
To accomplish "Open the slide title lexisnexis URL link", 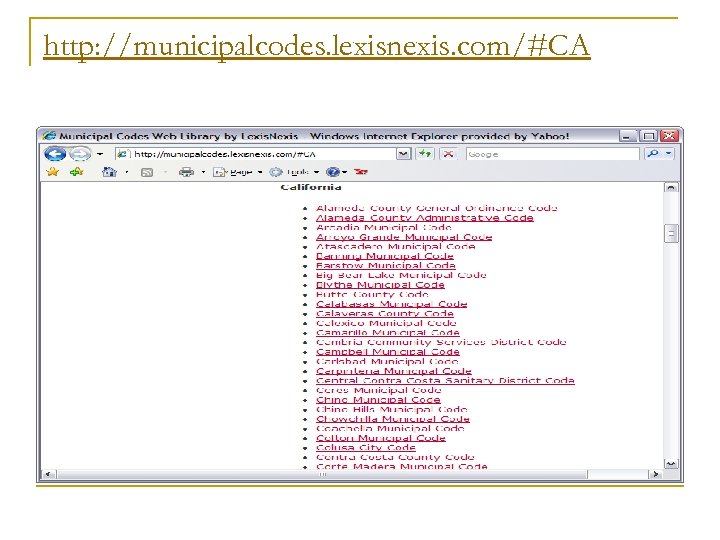I will [316, 46].
